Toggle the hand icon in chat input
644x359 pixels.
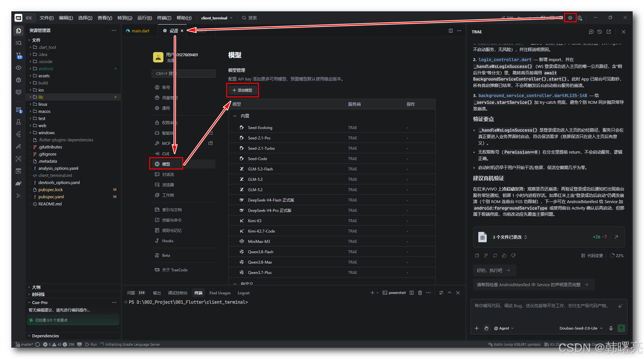click(x=486, y=328)
